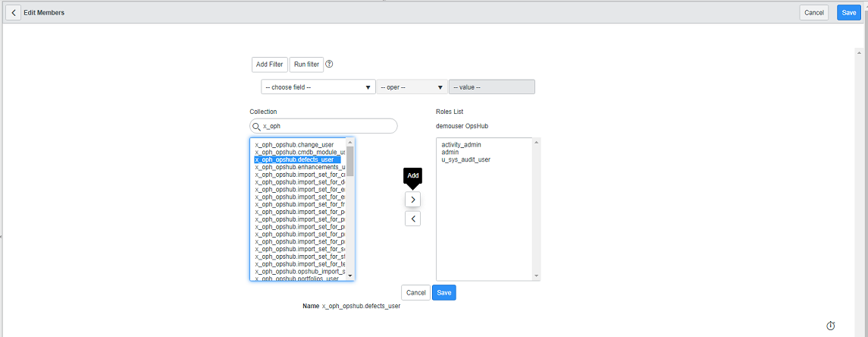
Task: Click the blue Save button below lists
Action: coord(443,292)
